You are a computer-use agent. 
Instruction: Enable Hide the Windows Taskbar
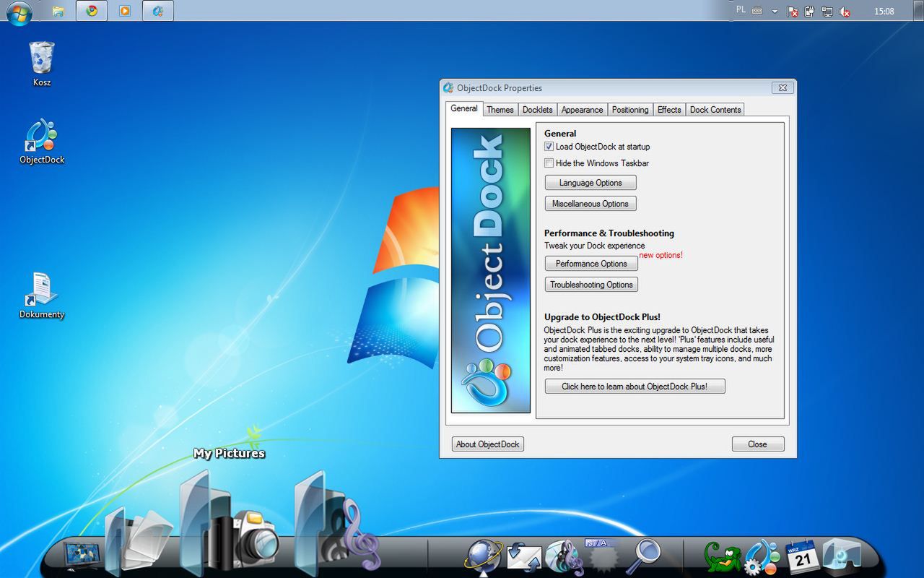(x=549, y=163)
